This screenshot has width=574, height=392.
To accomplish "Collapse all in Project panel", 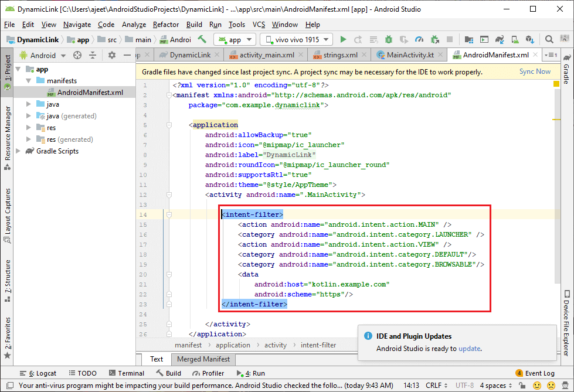I will point(93,55).
